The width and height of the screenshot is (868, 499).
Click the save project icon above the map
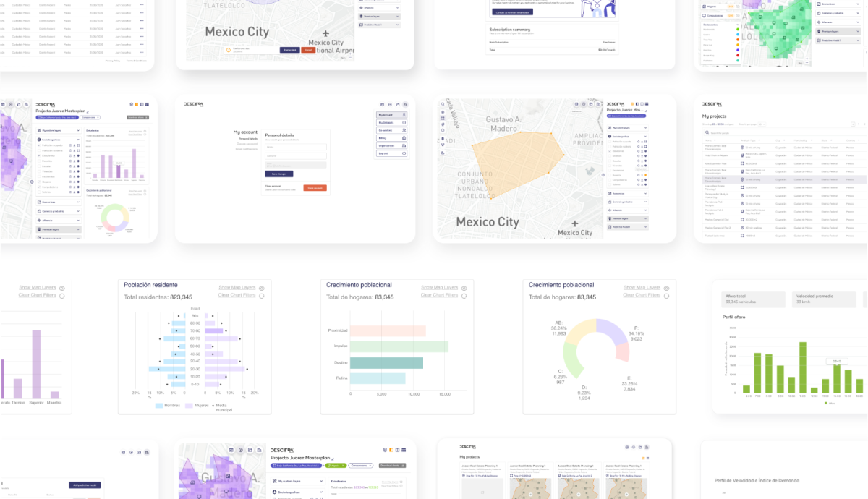pos(591,104)
